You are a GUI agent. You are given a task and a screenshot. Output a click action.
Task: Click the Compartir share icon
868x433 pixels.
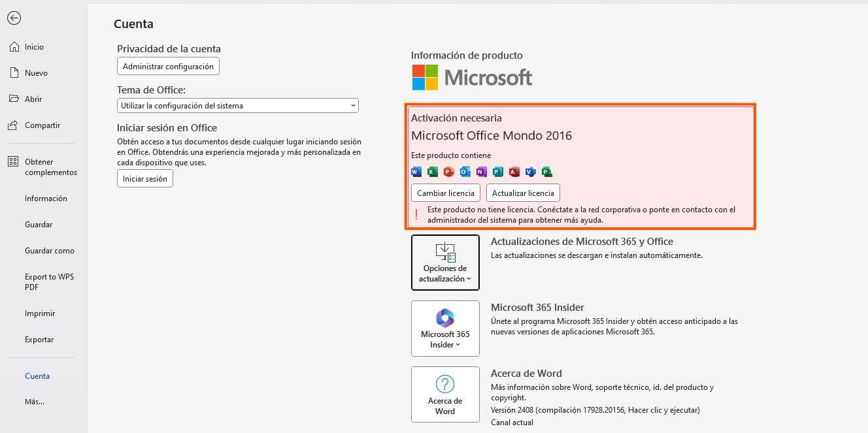[x=14, y=125]
